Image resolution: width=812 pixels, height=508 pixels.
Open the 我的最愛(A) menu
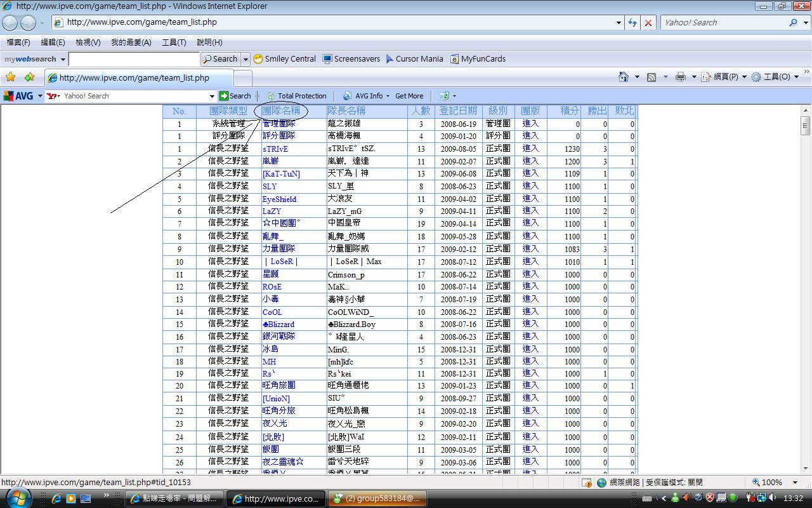(131, 42)
